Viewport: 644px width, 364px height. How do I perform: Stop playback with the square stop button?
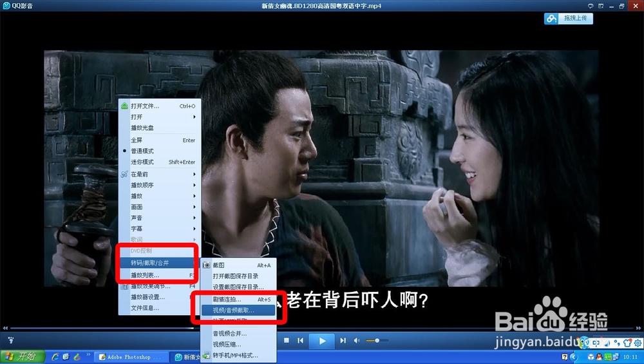point(287,340)
